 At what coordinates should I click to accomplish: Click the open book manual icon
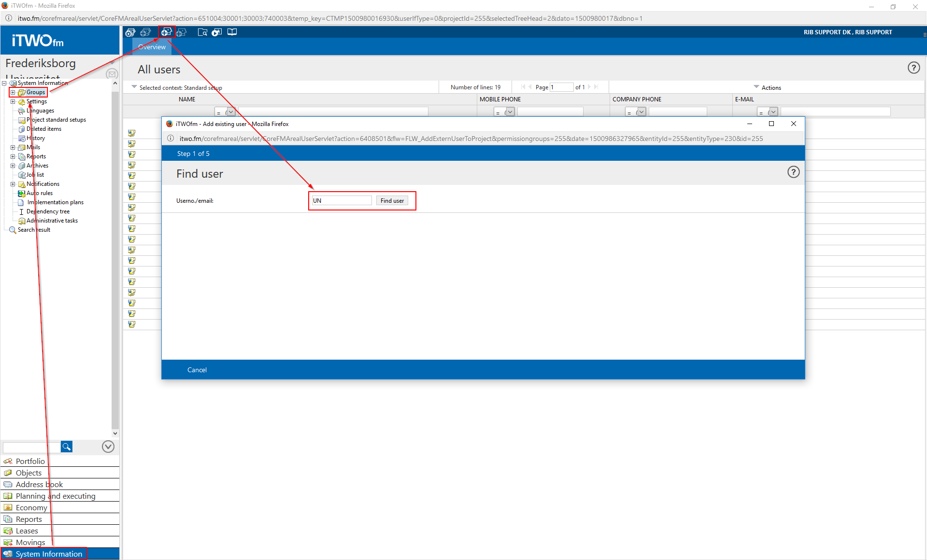[x=232, y=32]
